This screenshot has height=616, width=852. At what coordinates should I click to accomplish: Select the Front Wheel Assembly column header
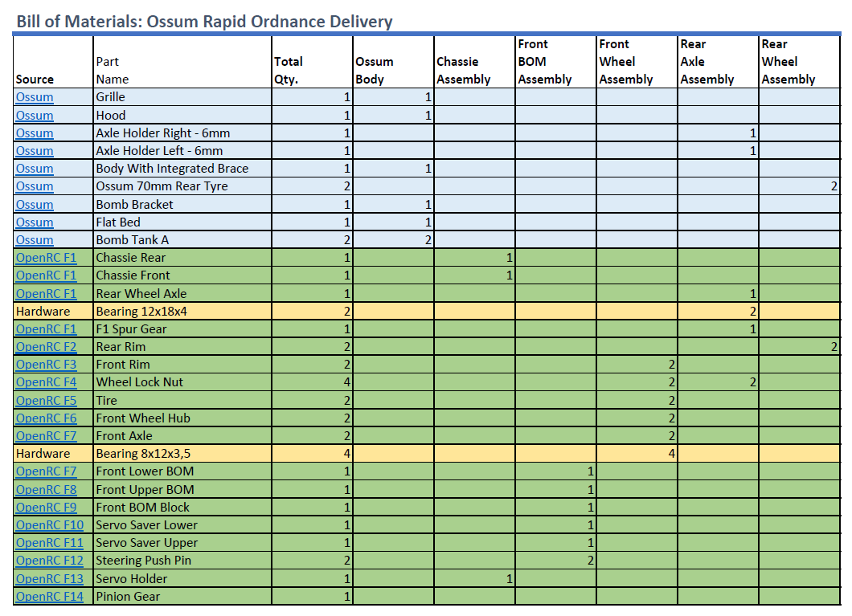637,62
